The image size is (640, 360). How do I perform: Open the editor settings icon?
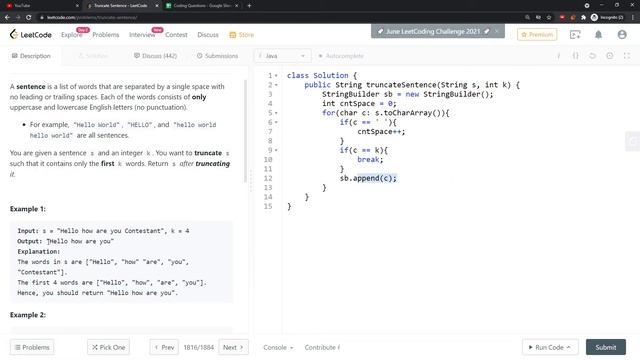[x=609, y=56]
